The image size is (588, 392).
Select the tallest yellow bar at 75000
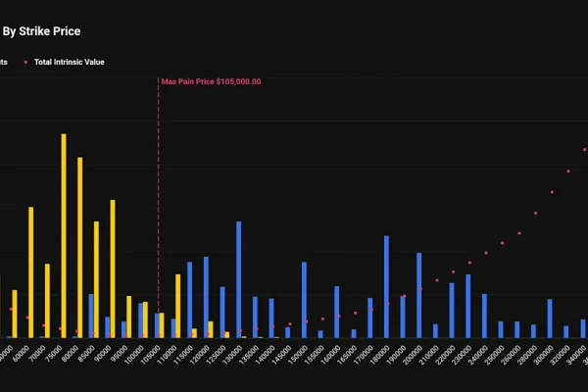[64, 235]
